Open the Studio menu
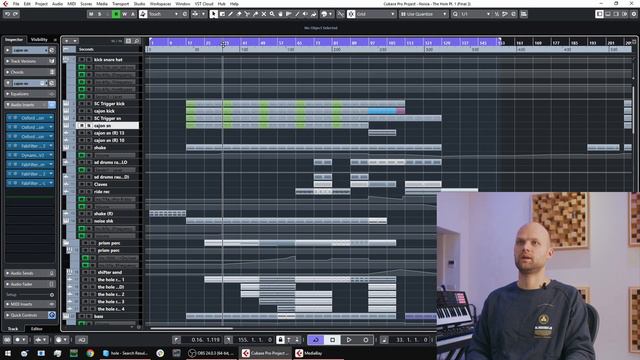This screenshot has width=640, height=360. 139,4
